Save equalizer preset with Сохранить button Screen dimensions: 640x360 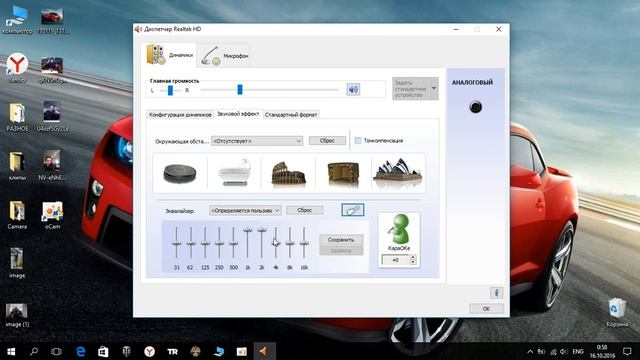[341, 240]
